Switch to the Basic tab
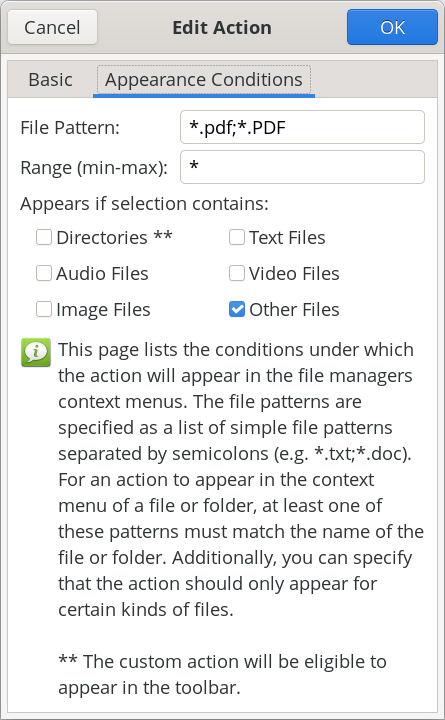Viewport: 445px width, 720px height. (51, 80)
